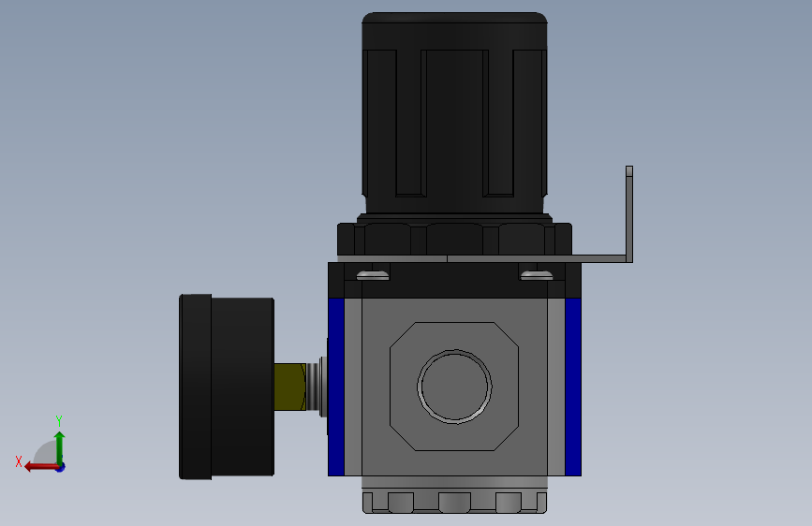Select the threaded gauge stem section
The width and height of the screenshot is (812, 526).
pos(314,387)
